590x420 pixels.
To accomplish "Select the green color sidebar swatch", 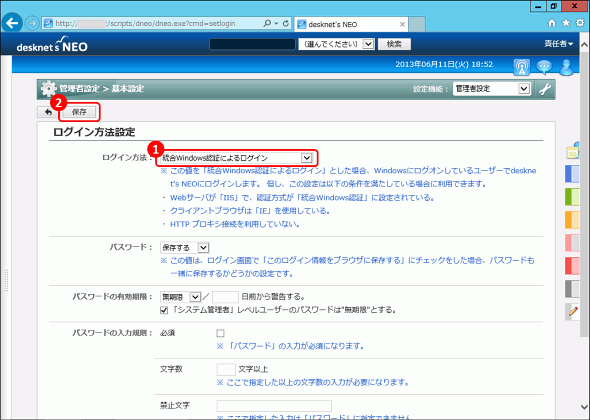I will click(x=572, y=197).
